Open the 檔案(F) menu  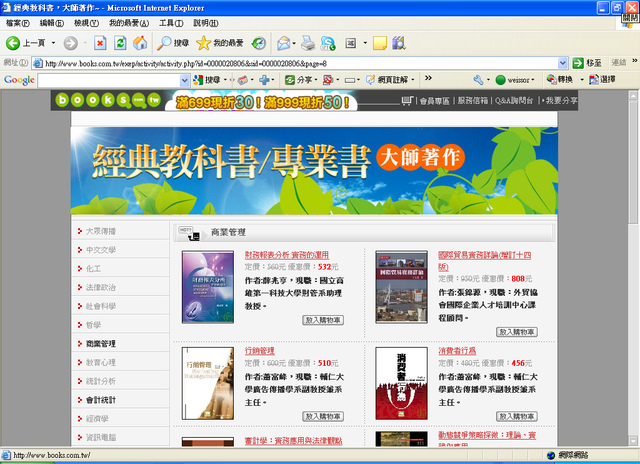click(x=17, y=23)
